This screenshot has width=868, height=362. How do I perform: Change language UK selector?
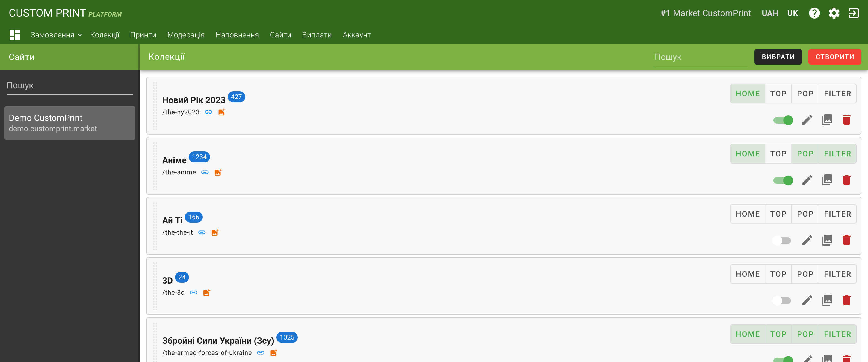793,13
